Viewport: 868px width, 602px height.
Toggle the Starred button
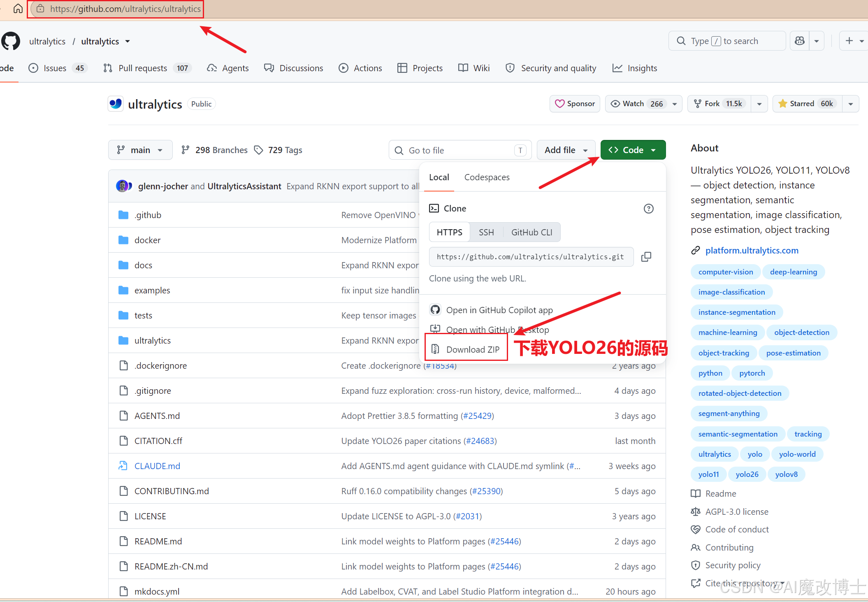pos(807,104)
